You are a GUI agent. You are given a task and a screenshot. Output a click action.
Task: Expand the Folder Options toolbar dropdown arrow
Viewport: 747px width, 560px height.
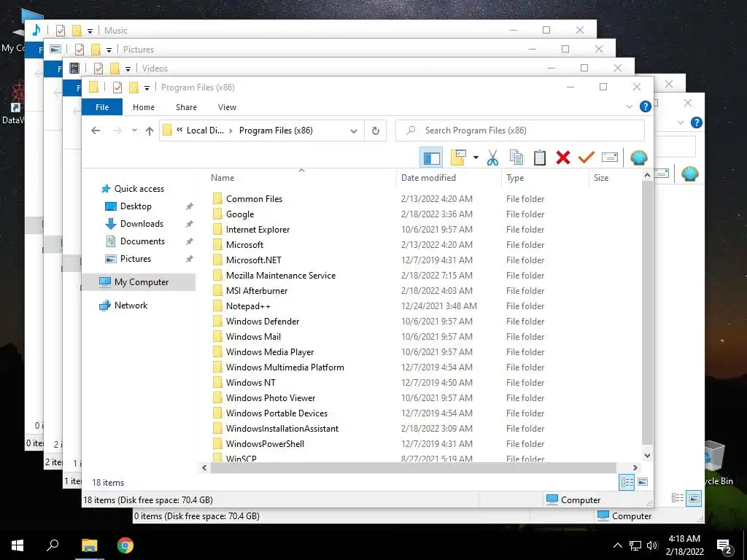coord(476,157)
